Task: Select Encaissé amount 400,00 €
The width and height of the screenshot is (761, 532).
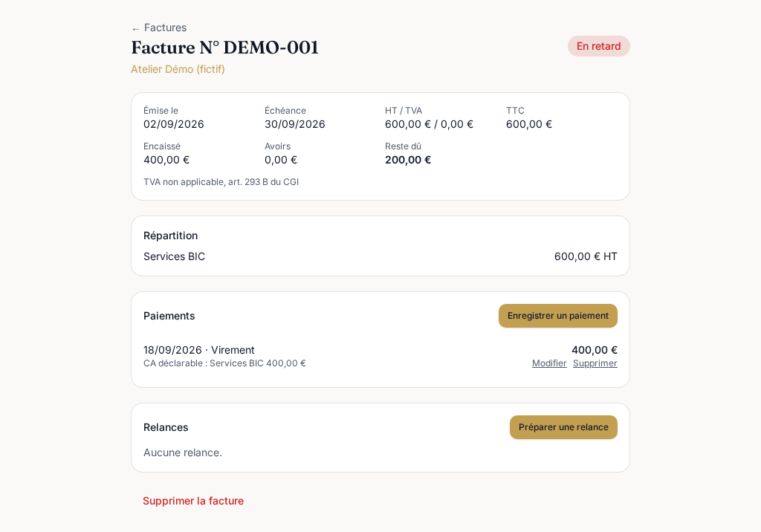Action: click(x=166, y=160)
